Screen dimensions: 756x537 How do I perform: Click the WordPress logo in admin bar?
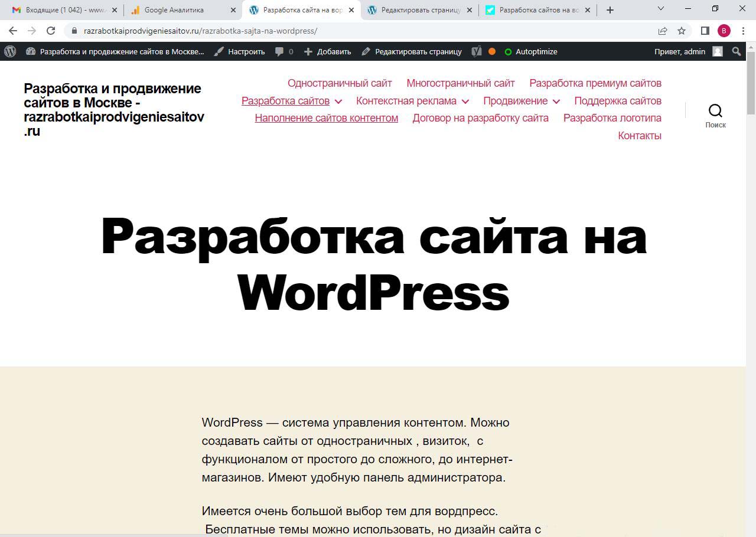pyautogui.click(x=10, y=51)
